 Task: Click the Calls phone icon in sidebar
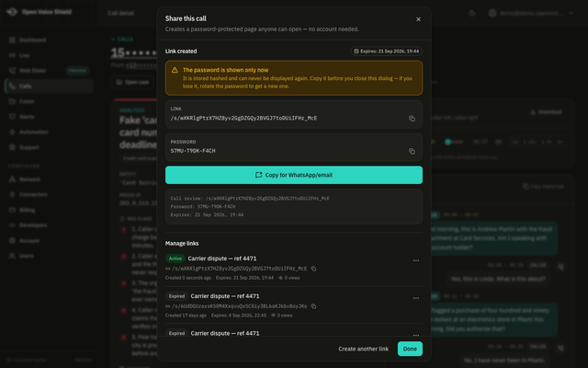click(12, 86)
